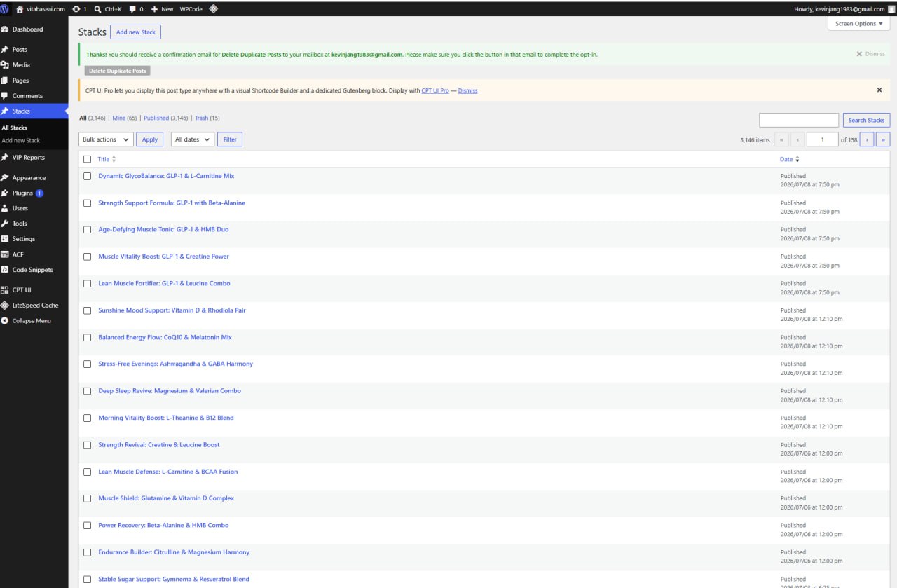Jump to the last page arrow
897x588 pixels.
883,139
